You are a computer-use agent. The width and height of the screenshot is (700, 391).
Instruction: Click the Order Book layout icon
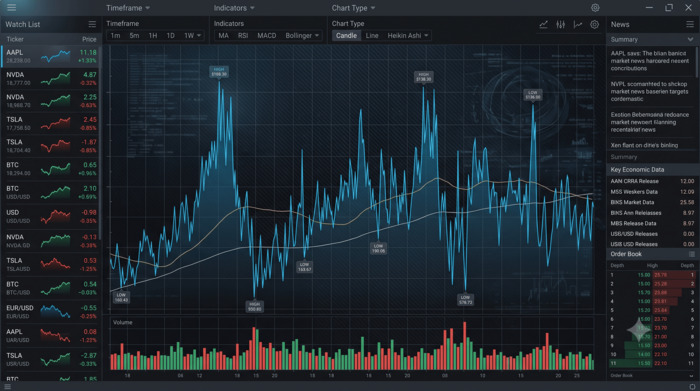click(x=692, y=254)
